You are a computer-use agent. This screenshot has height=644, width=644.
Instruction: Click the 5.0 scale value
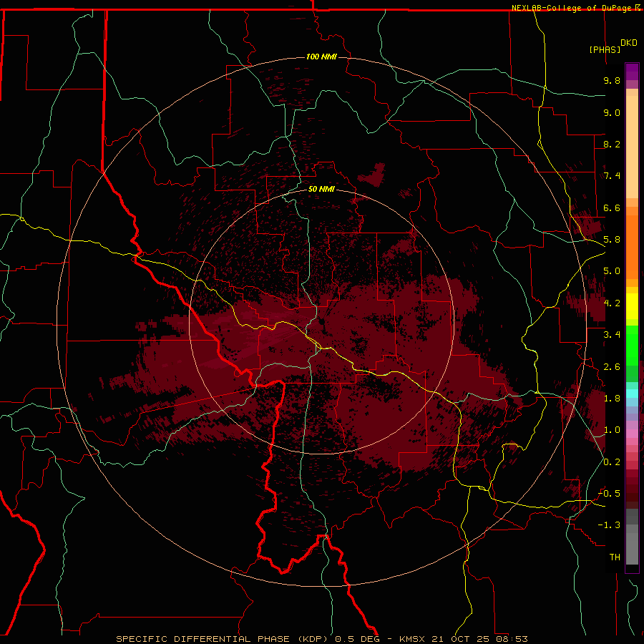coord(612,271)
